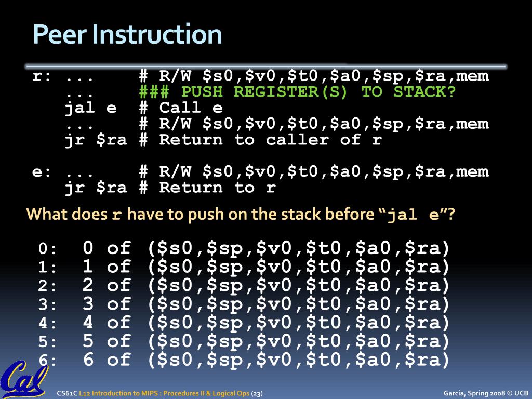The height and width of the screenshot is (399, 532).
Task: Select answer option 1: 1 of registers
Action: [244, 267]
